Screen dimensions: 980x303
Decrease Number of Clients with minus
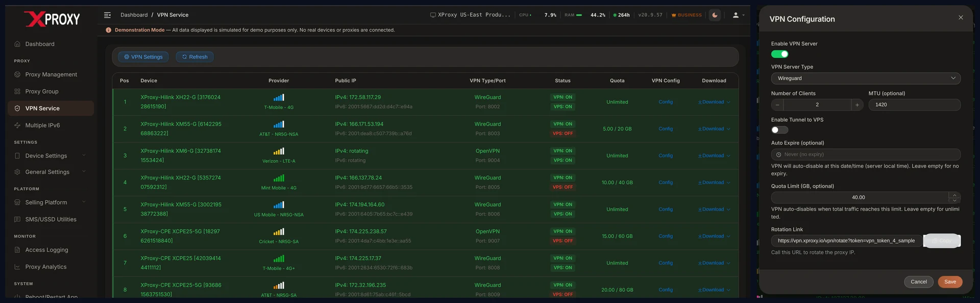tap(777, 105)
